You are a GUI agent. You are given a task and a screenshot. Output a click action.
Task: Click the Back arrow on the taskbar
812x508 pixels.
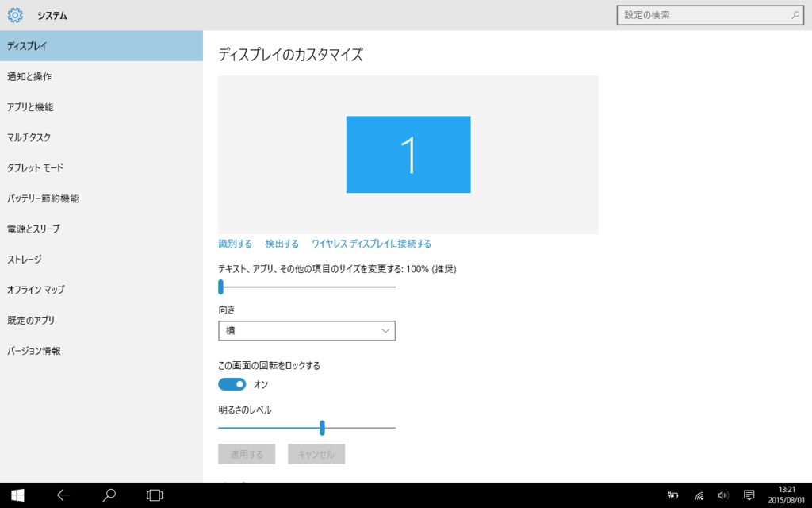click(x=63, y=493)
